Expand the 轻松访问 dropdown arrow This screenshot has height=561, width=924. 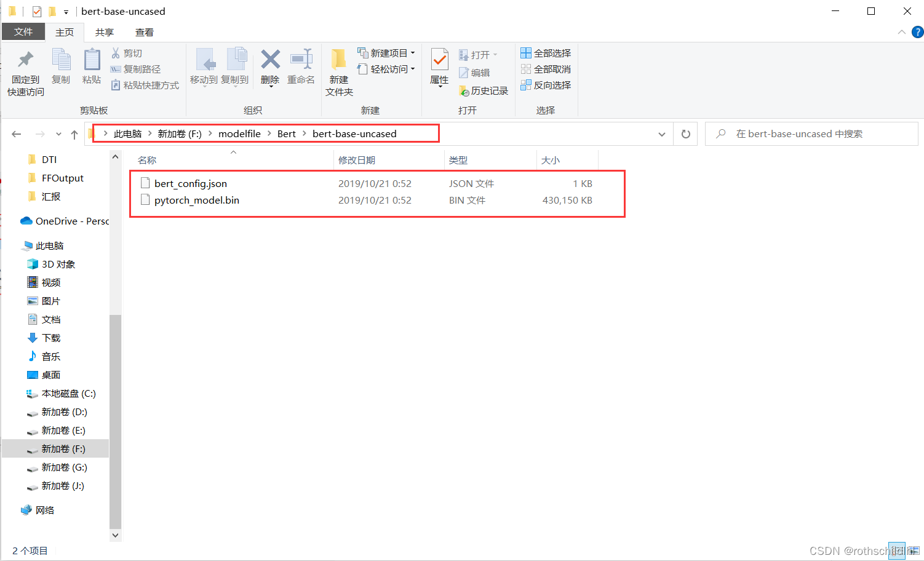(413, 69)
